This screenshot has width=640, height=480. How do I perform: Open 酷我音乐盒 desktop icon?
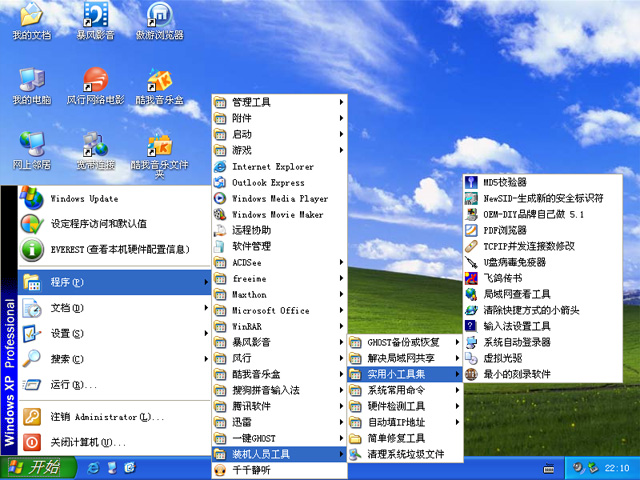(159, 84)
